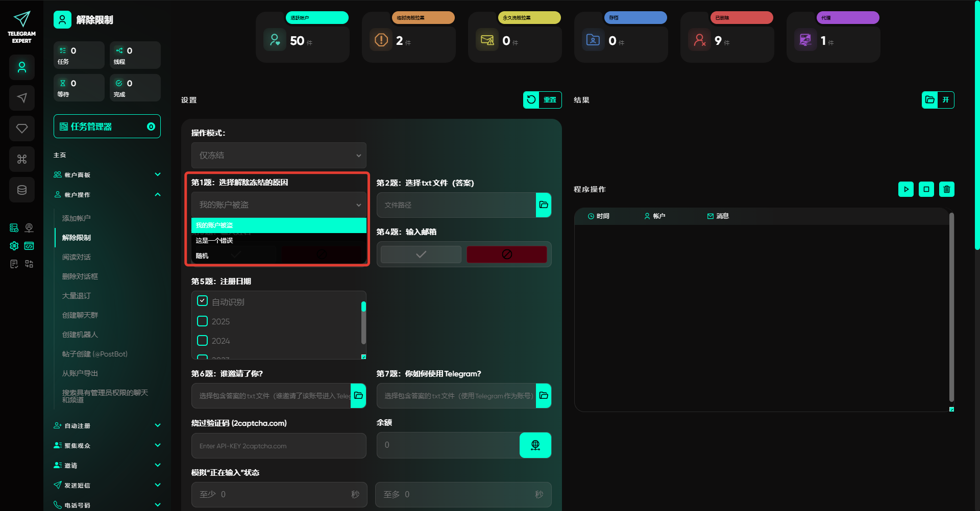This screenshot has height=511, width=980.
Task: Click the temporary spam-block warning icon
Action: point(381,40)
